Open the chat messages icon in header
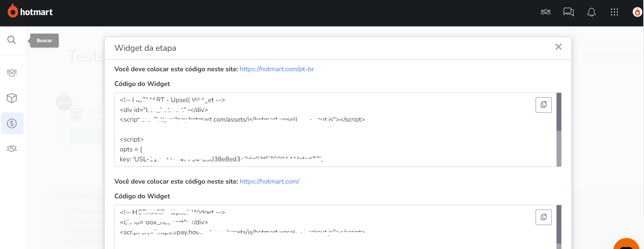The image size is (644, 249). pos(568,12)
